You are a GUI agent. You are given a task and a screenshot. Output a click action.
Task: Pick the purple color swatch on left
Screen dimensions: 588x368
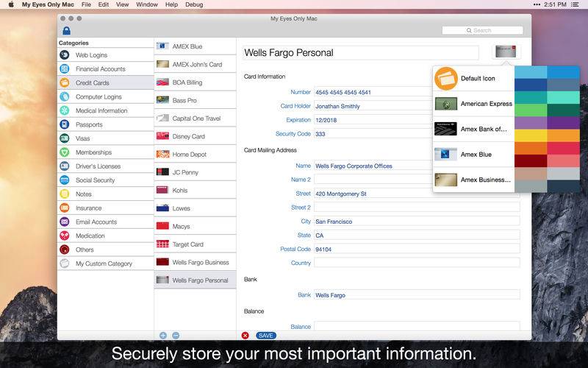531,123
